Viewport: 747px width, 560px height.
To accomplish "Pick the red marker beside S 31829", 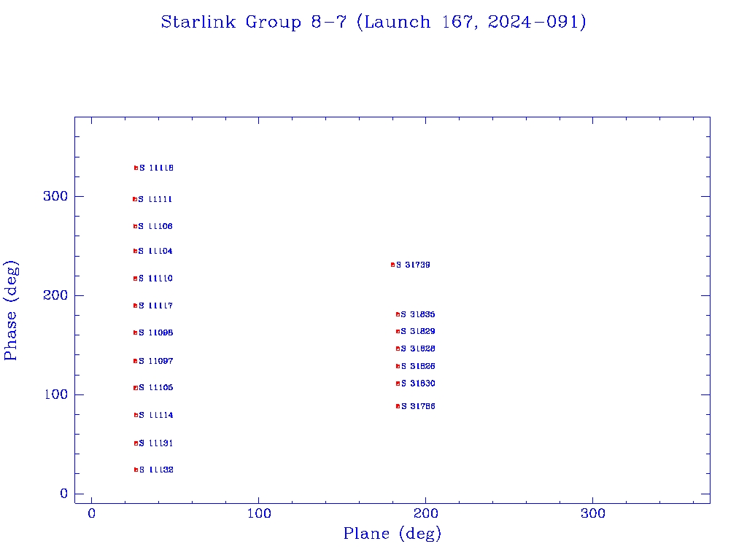I will point(398,331).
